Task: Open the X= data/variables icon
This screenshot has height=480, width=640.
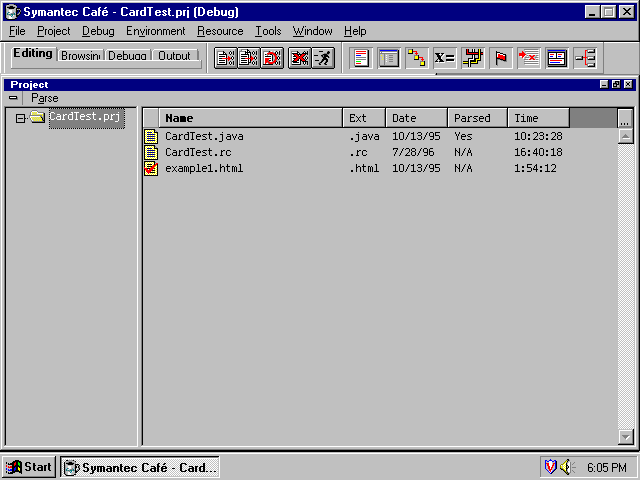Action: pos(444,58)
